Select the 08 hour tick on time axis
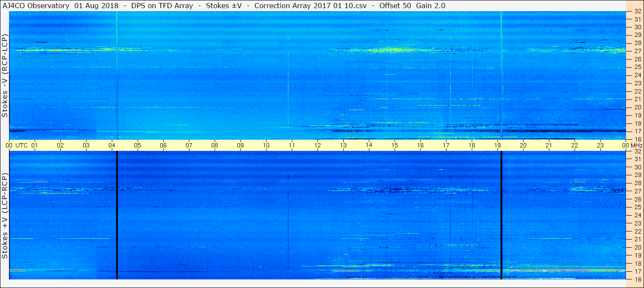 (215, 146)
